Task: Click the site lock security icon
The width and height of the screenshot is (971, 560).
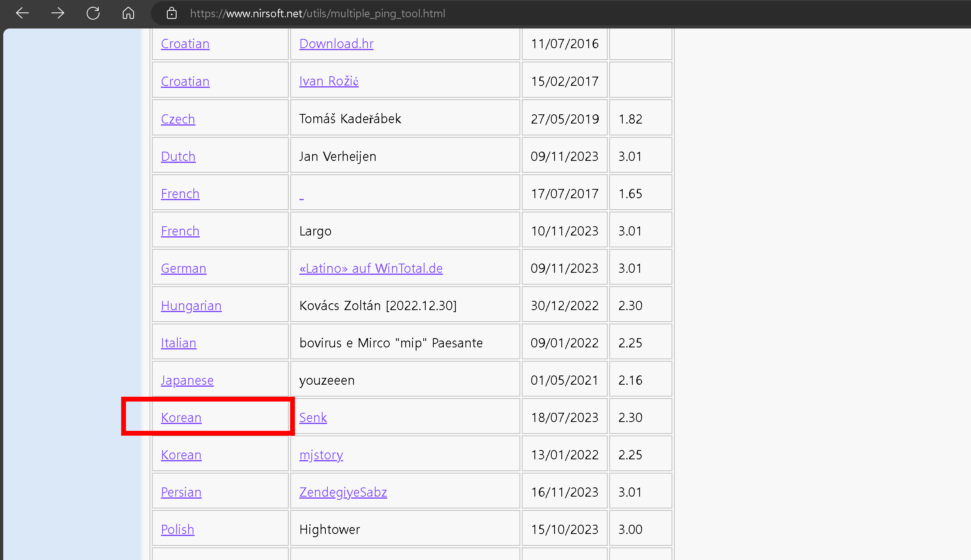Action: [x=172, y=13]
